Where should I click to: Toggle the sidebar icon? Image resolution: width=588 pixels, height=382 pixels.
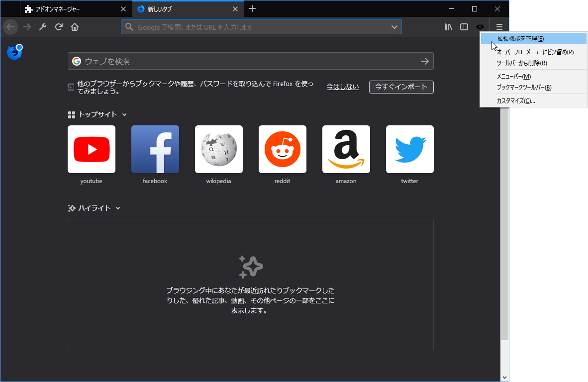tap(464, 27)
